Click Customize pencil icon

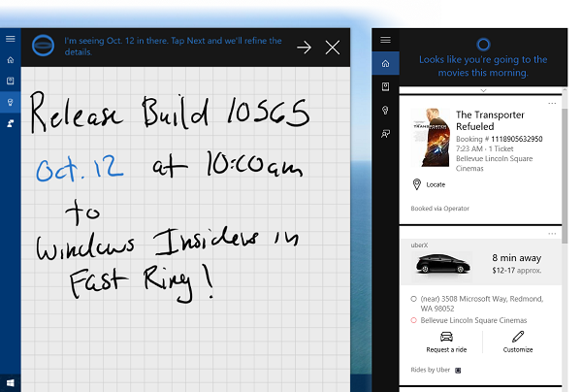click(518, 337)
